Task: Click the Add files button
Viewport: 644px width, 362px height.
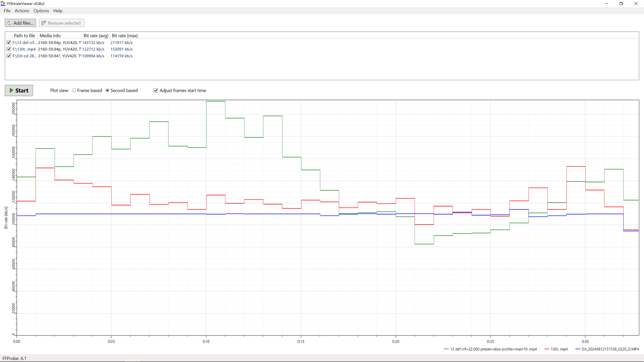Action: 20,23
